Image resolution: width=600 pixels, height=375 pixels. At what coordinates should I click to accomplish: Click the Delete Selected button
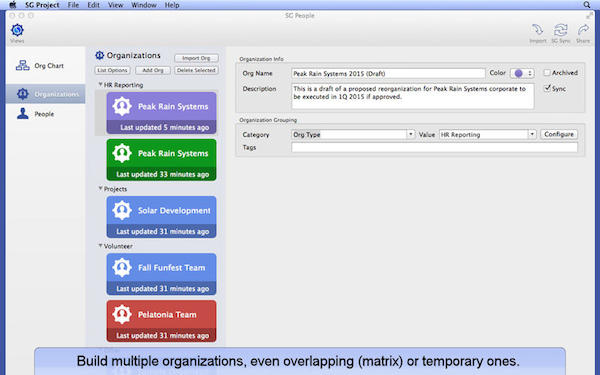pos(196,70)
